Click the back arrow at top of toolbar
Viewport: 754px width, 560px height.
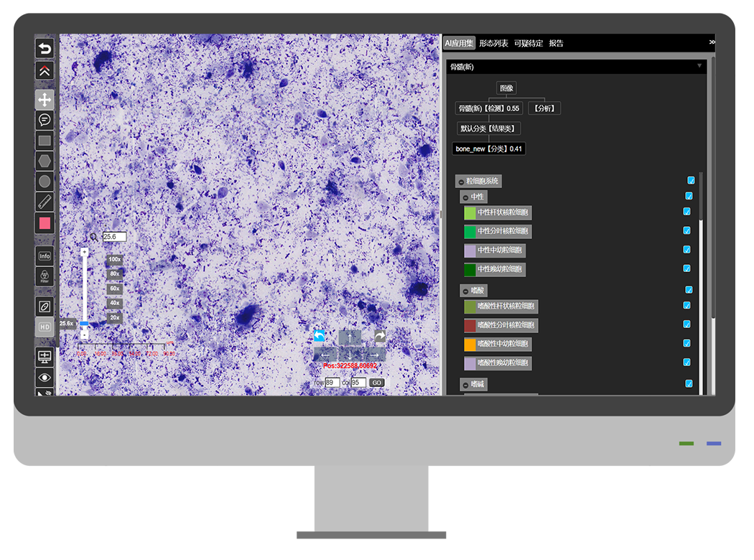point(45,49)
